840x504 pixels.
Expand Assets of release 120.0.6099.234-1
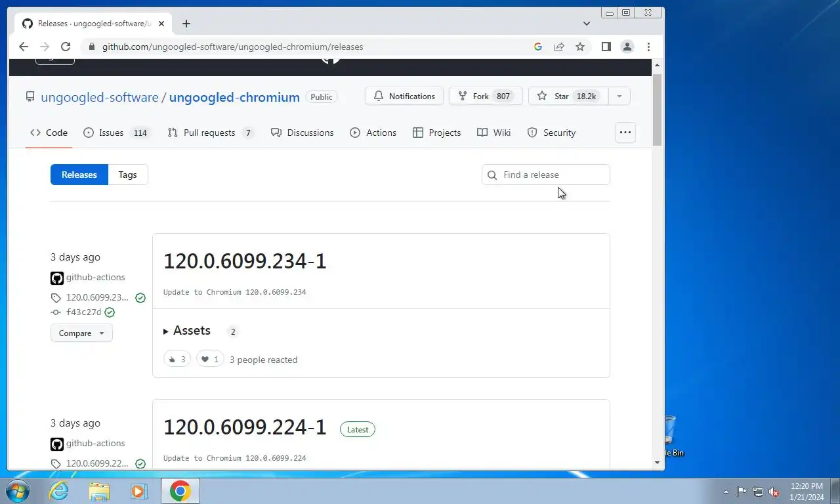[x=187, y=331]
